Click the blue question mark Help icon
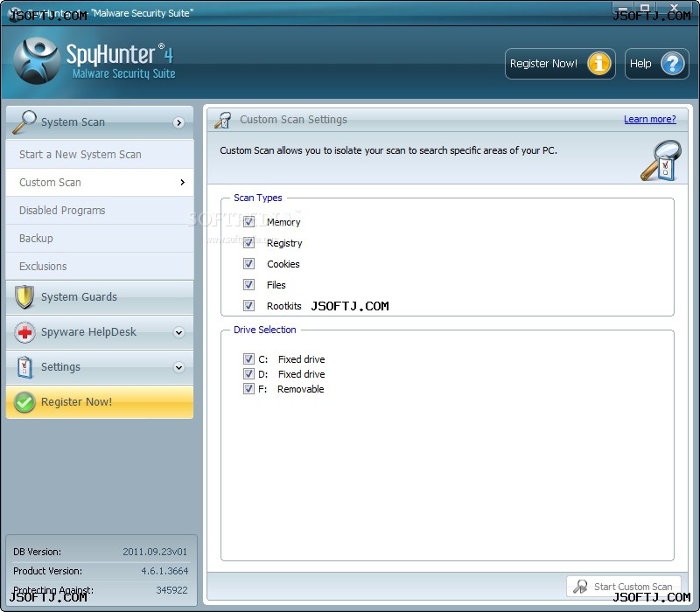700x612 pixels. [x=672, y=63]
